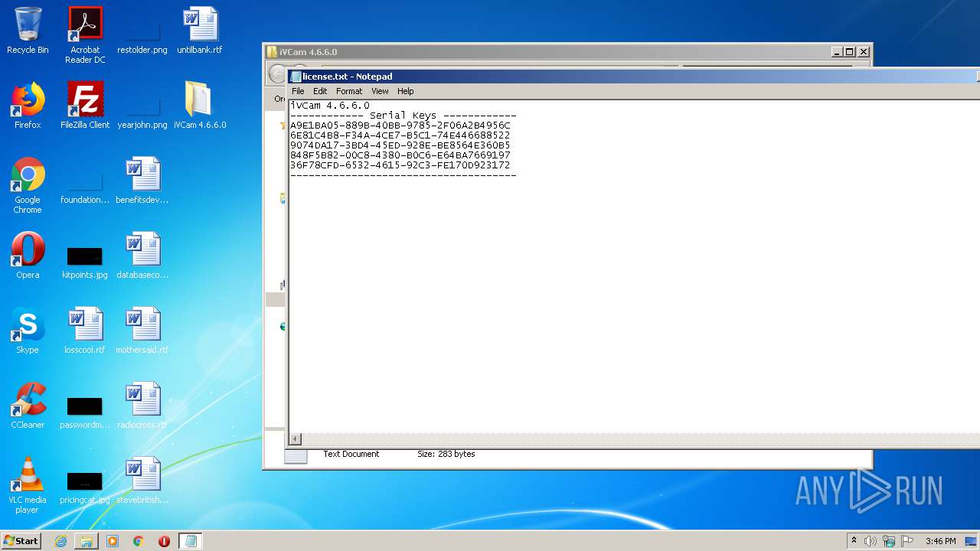
Task: Launch FileZilla Client shortcut
Action: point(85,106)
